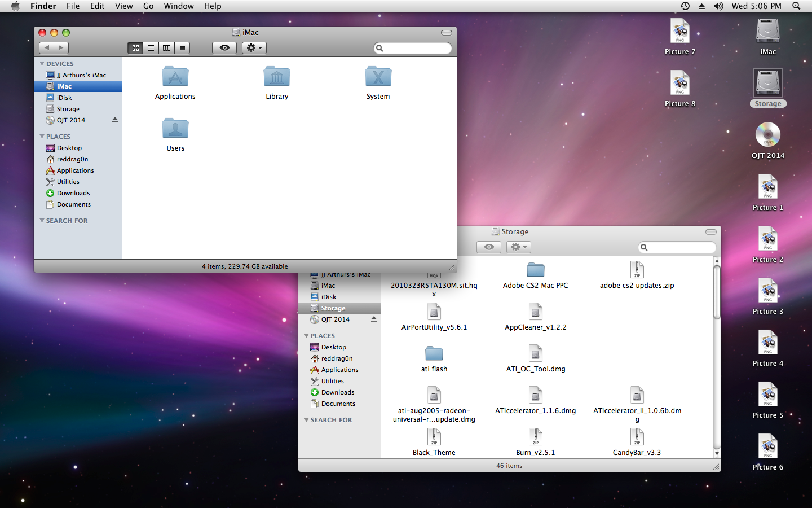Expand SEARCH FOR section in Storage window sidebar
This screenshot has width=812, height=508.
306,420
